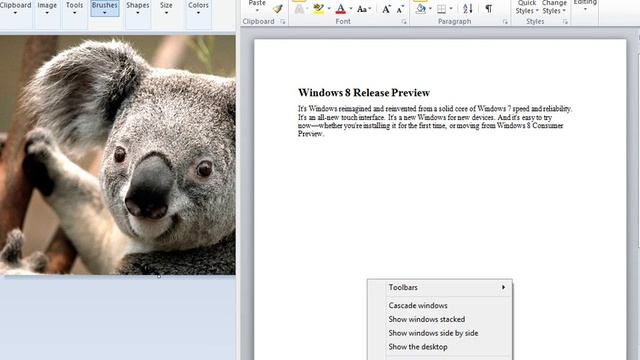Click the Shading paint bucket in Paragraph group
Screen dimensions: 640x360
421,9
